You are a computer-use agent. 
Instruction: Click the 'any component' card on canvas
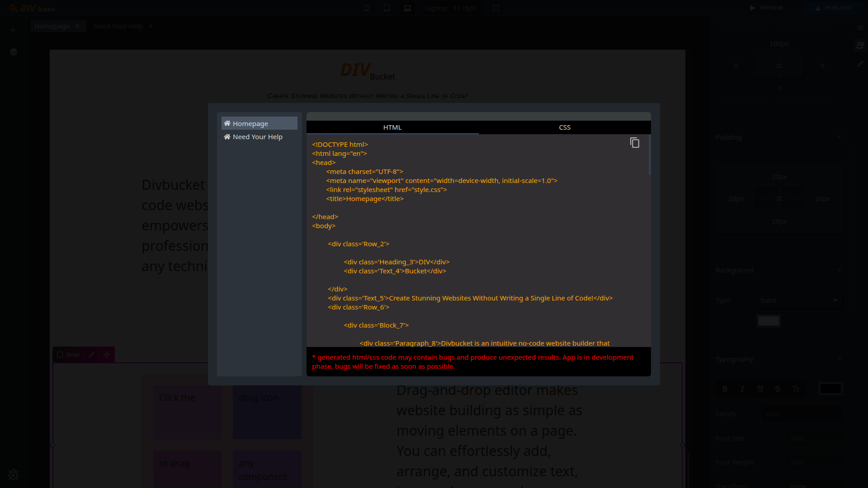pos(267,469)
